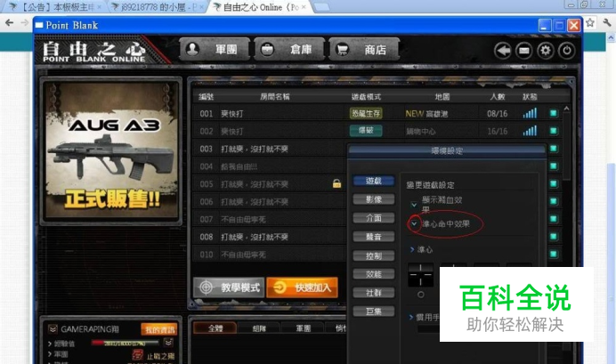Click the 軍團 button in top bar
The width and height of the screenshot is (616, 364).
click(x=215, y=50)
